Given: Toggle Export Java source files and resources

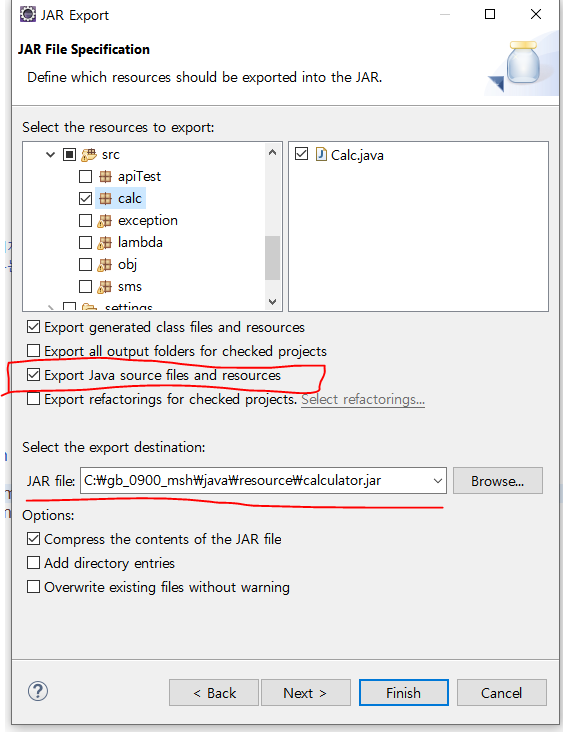Looking at the screenshot, I should pyautogui.click(x=33, y=375).
